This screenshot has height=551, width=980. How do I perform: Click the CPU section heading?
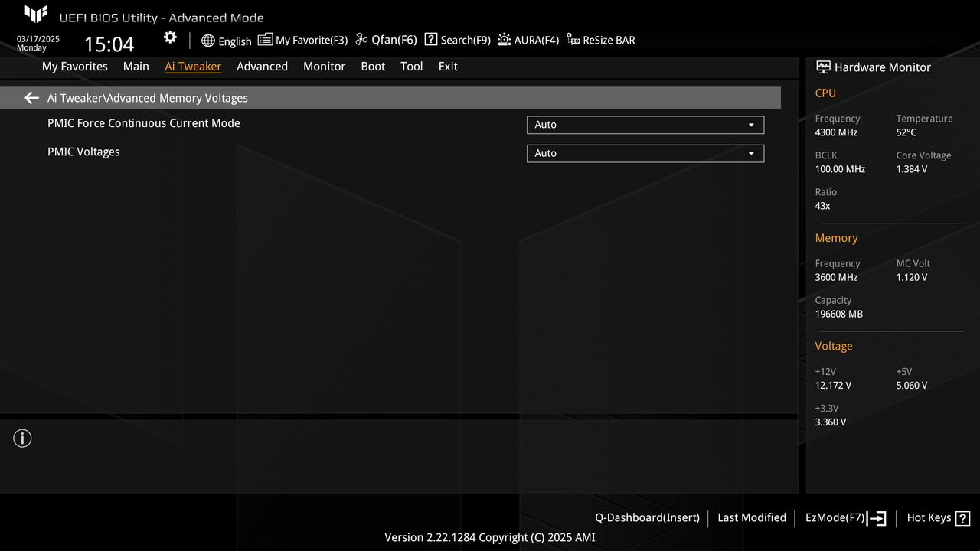[825, 93]
